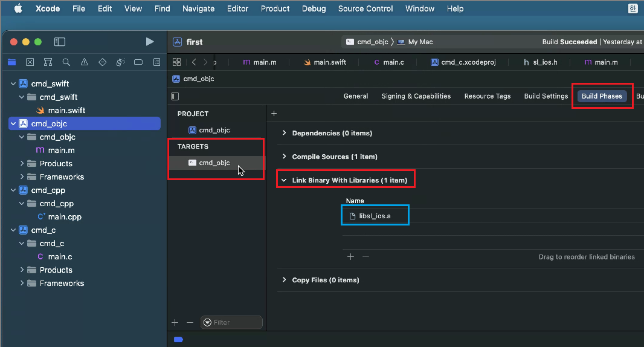Expand the Copy Files build phase
Screen dimensions: 644x347
(x=284, y=279)
